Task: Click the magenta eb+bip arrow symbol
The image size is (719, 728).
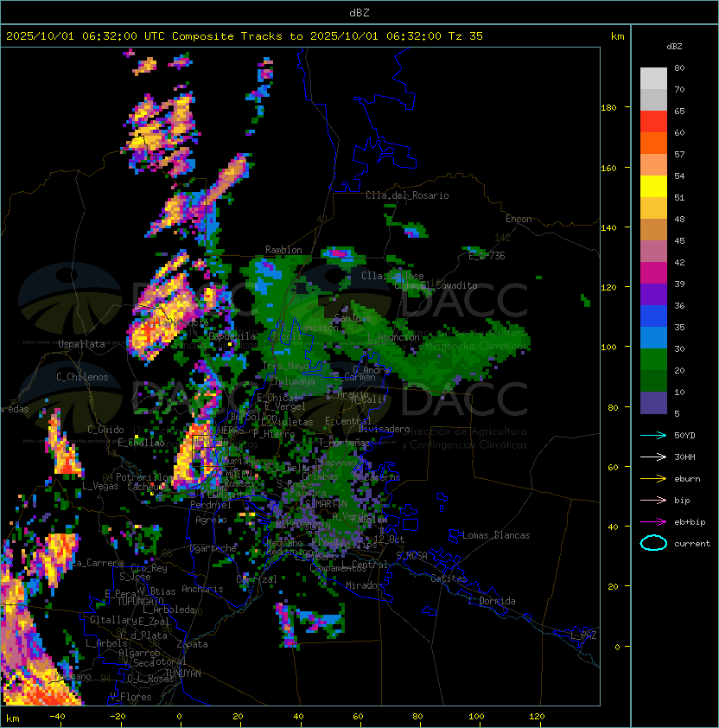Action: pyautogui.click(x=653, y=522)
